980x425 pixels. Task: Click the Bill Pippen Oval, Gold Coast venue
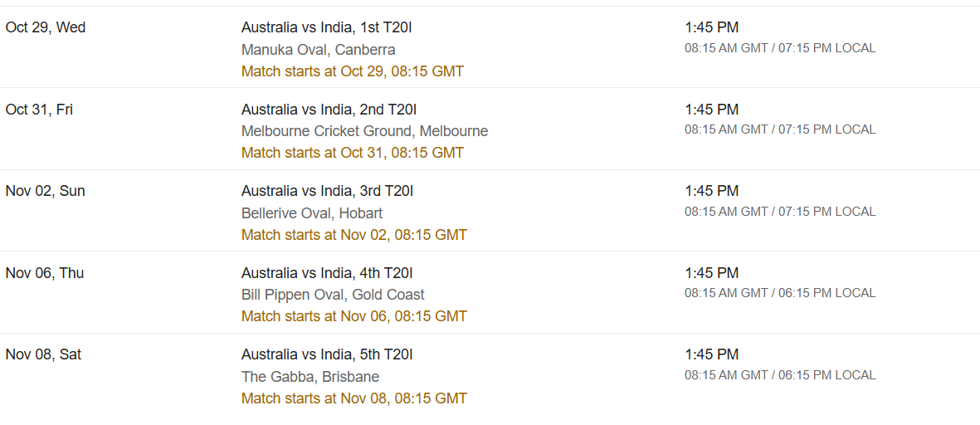tap(333, 295)
